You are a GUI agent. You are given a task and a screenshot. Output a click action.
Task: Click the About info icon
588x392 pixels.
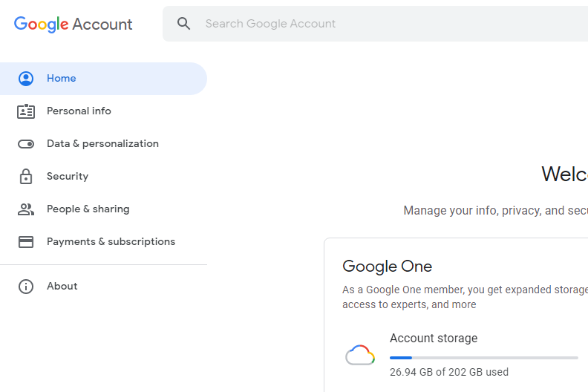pos(26,287)
